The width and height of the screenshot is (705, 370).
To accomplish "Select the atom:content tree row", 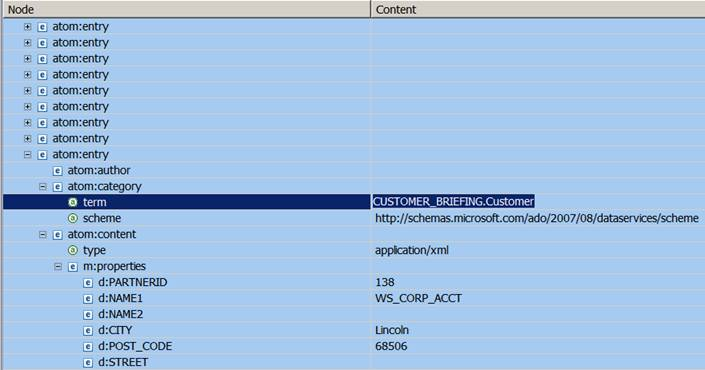I will point(354,234).
